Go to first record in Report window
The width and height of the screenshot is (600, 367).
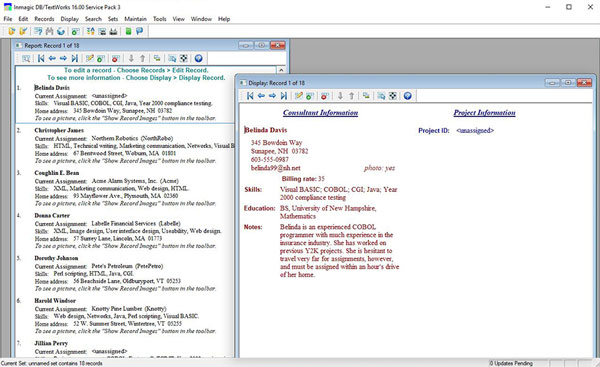(x=41, y=58)
